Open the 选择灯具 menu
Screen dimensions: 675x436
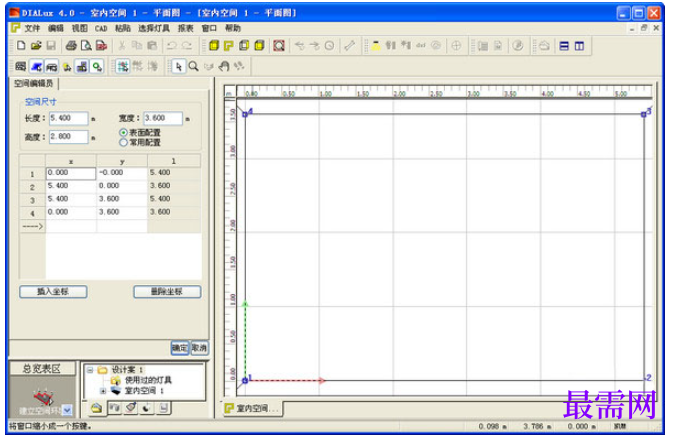[x=154, y=28]
